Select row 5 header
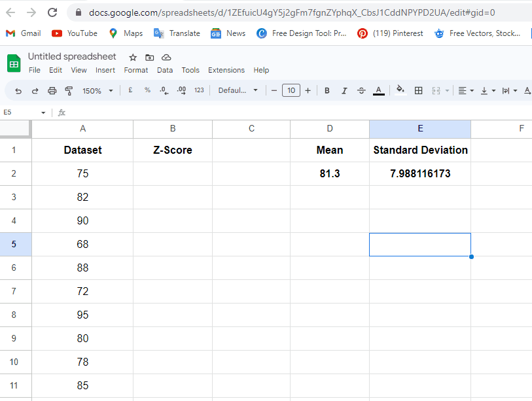 (x=16, y=244)
